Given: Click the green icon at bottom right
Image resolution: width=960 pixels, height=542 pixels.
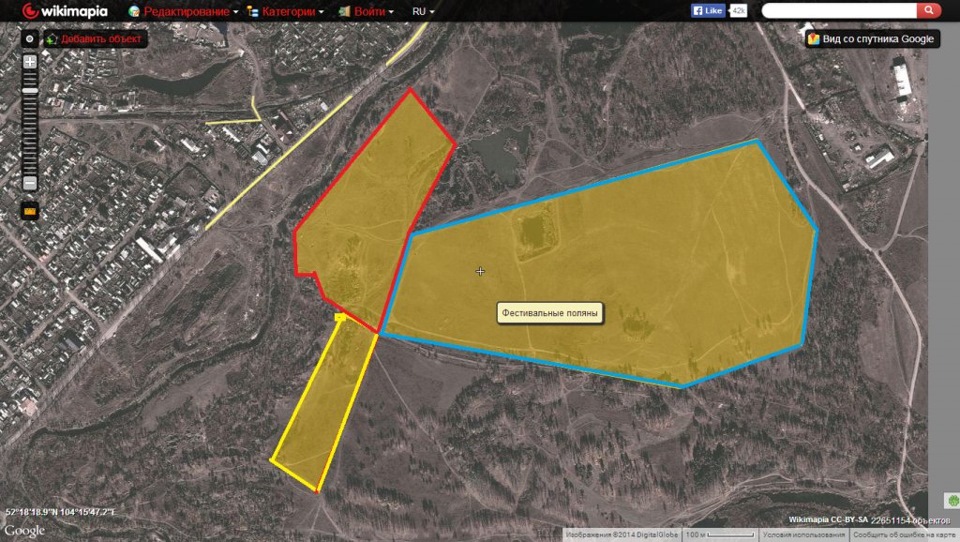Looking at the screenshot, I should (950, 500).
